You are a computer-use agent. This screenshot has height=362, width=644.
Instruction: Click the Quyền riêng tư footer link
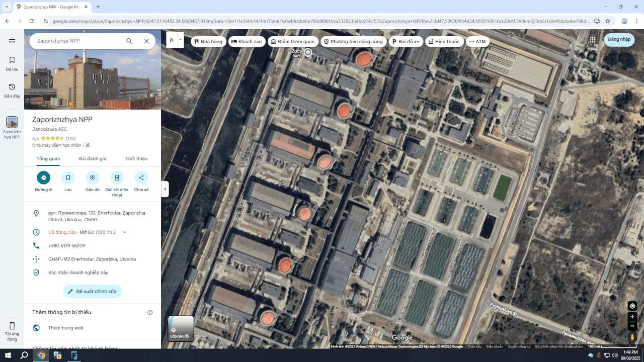(519, 346)
